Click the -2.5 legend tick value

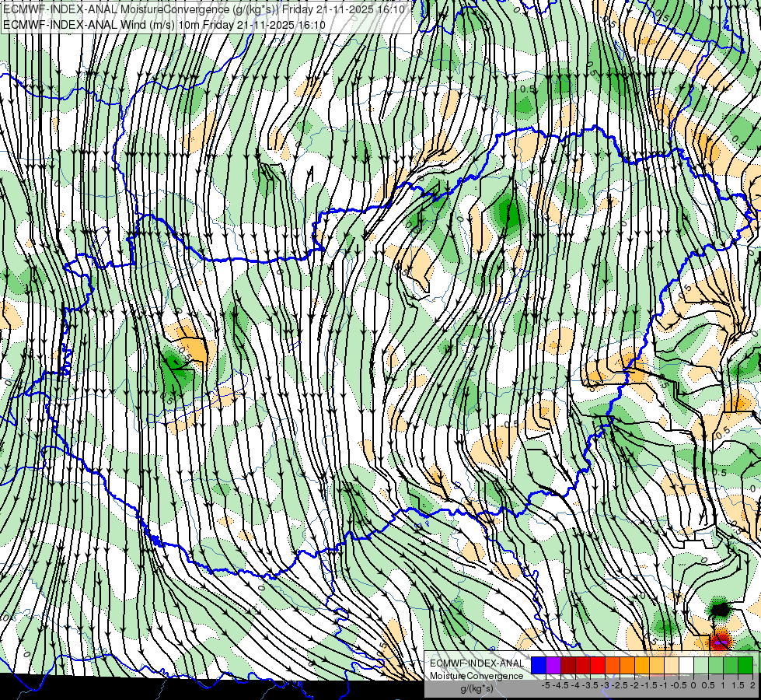coord(620,685)
